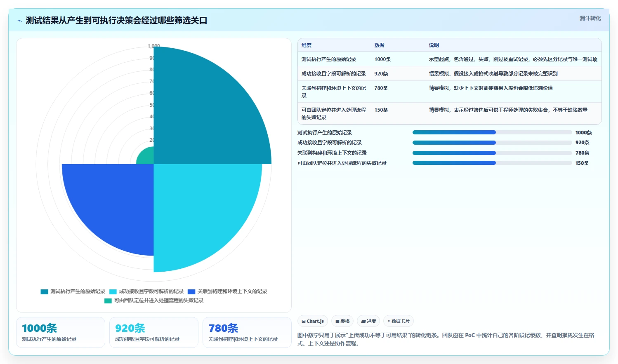Click the progress bar for 关联到构建和环境上下文的记录
The height and width of the screenshot is (364, 618).
click(x=492, y=153)
